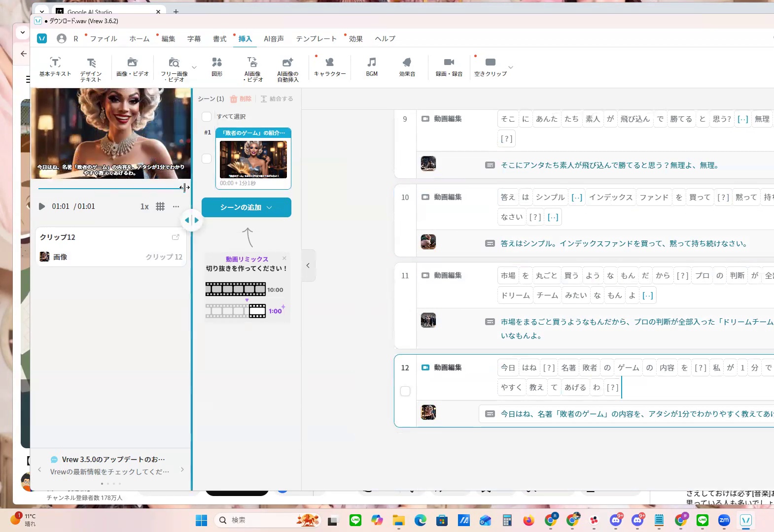Open the Template (テンプレート) tab
Viewport: 774px width, 532px height.
point(316,38)
